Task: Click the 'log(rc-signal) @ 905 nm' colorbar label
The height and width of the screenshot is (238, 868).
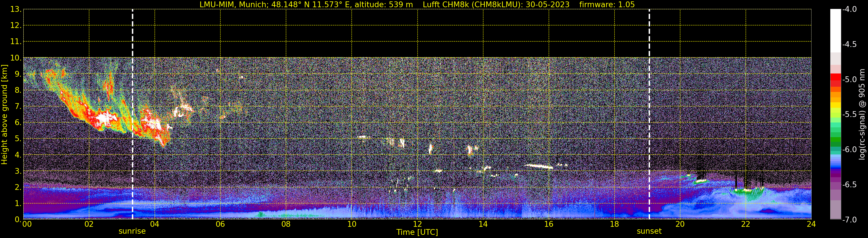Action: [862, 114]
